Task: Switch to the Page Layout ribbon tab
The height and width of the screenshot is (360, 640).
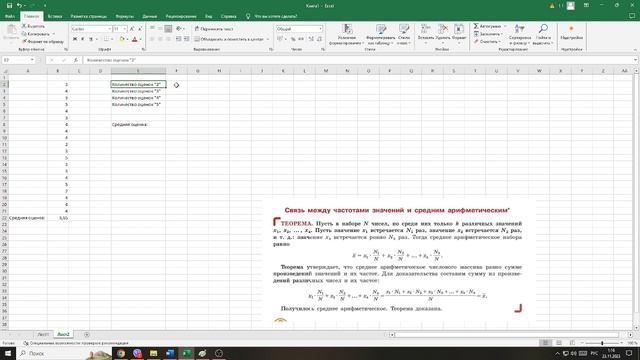Action: pyautogui.click(x=89, y=16)
